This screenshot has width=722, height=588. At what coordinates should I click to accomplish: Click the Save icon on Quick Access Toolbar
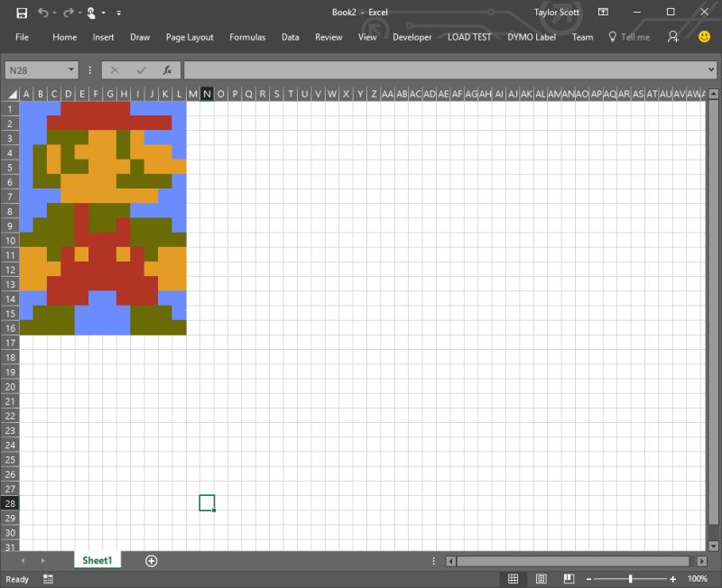click(20, 13)
